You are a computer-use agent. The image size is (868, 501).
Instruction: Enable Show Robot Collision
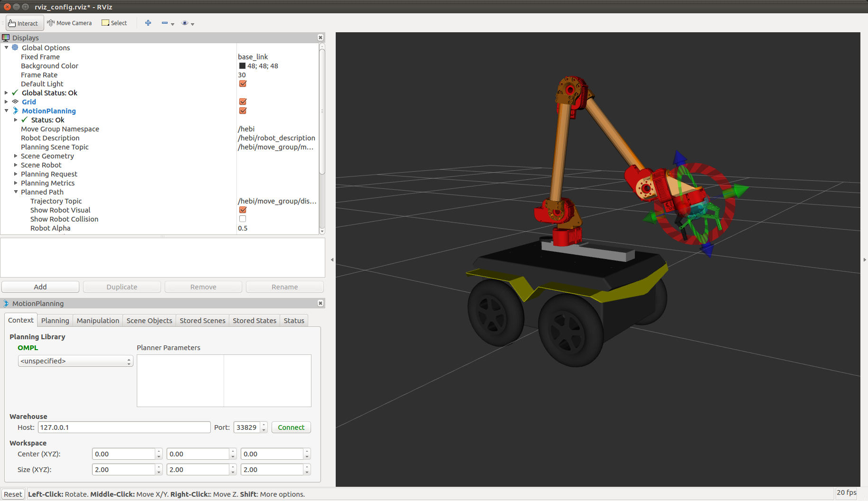pos(243,219)
